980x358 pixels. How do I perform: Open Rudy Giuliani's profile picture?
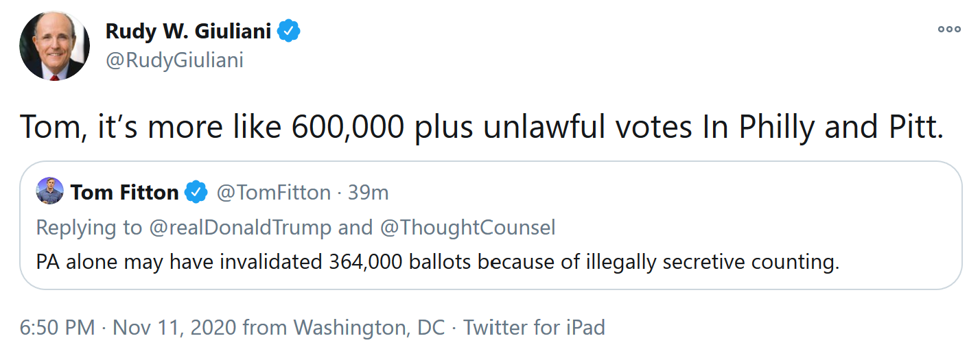click(54, 46)
